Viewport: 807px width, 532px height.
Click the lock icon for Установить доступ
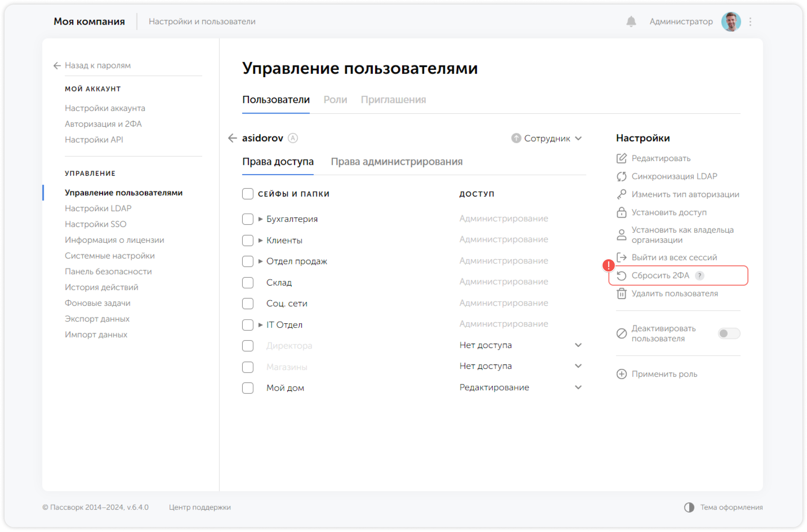click(622, 212)
